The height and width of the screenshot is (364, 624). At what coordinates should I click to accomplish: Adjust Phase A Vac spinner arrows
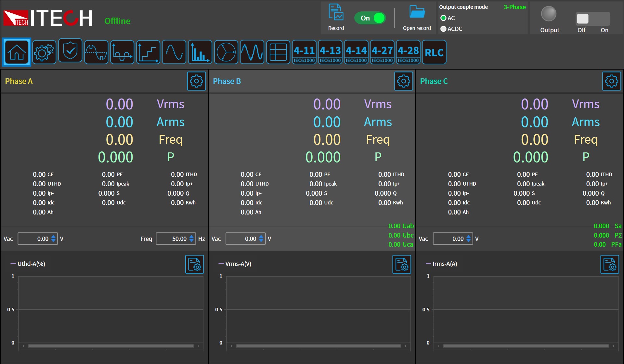click(54, 239)
